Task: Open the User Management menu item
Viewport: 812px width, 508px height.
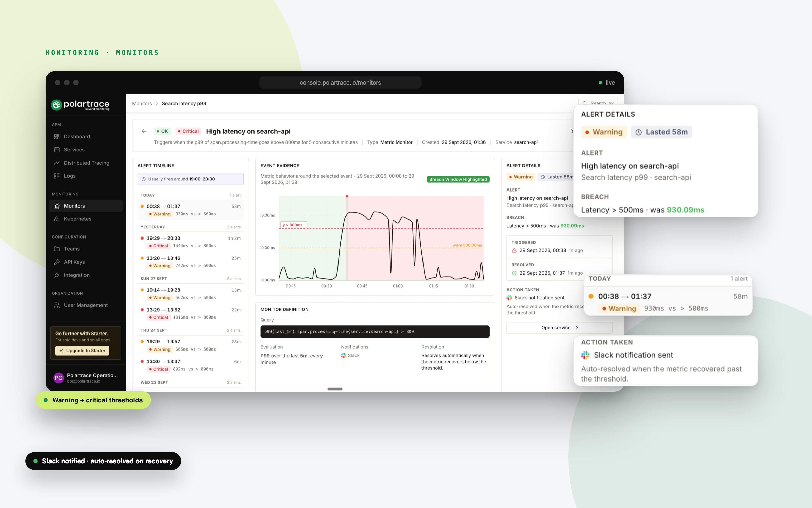Action: (86, 305)
